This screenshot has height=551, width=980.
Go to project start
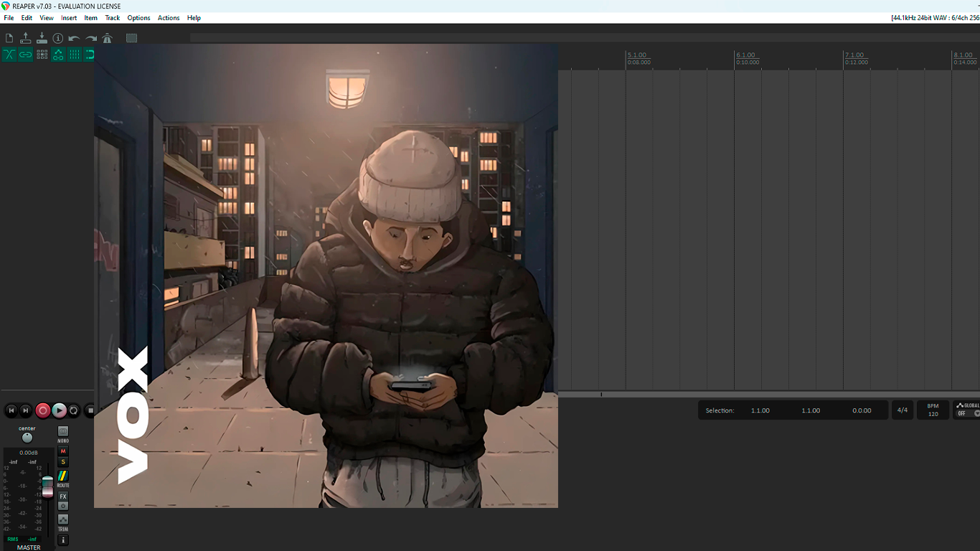coord(11,410)
